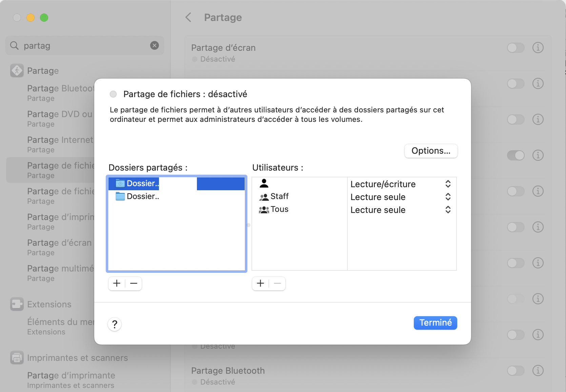Click the add user plus button
Image resolution: width=566 pixels, height=392 pixels.
(260, 283)
